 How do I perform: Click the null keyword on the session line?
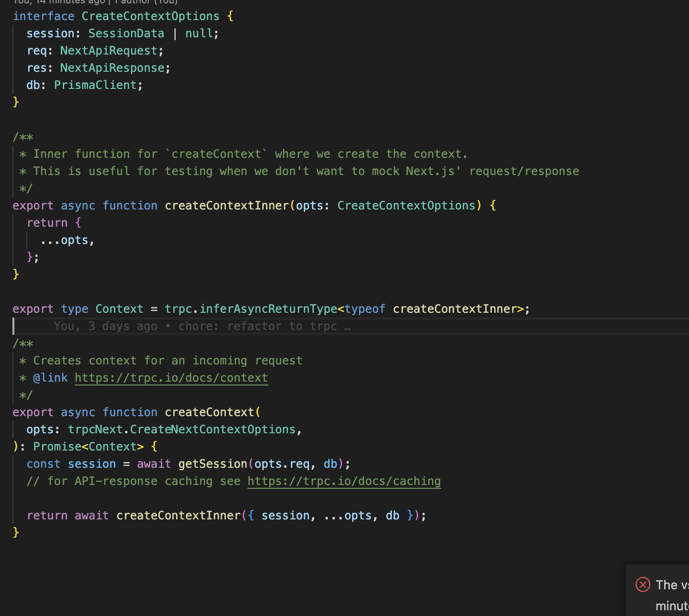[199, 33]
